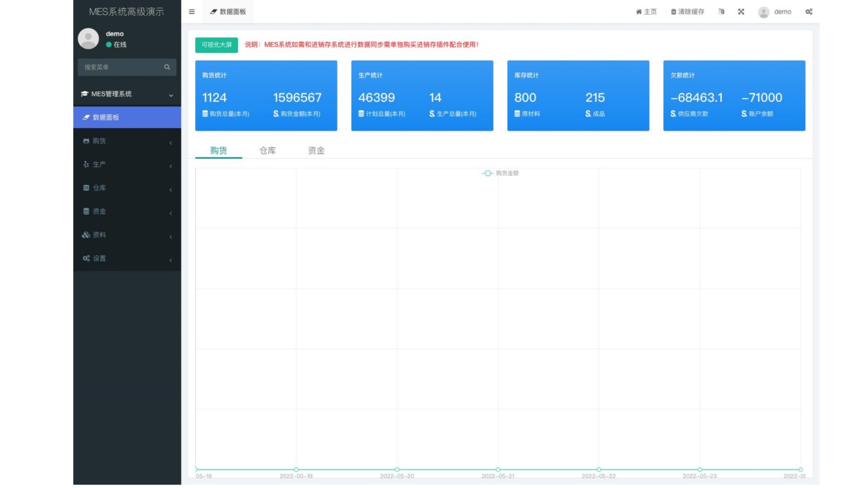
Task: Click the 生产总量(本月) currency icon
Action: (432, 114)
